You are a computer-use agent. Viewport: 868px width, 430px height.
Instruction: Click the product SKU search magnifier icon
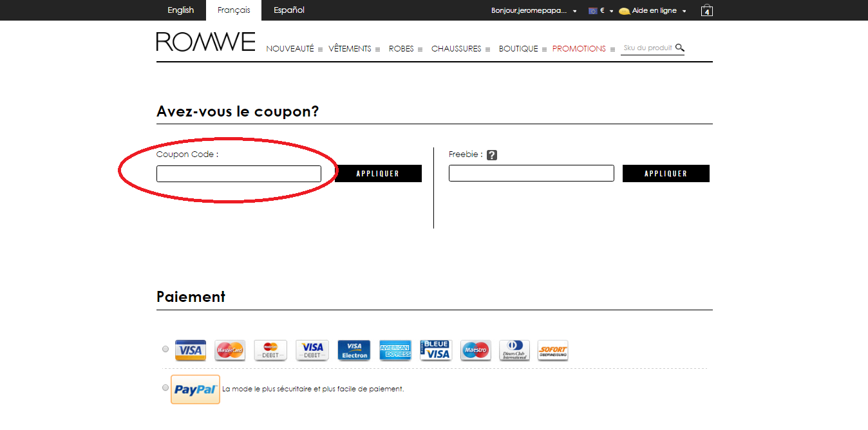681,47
